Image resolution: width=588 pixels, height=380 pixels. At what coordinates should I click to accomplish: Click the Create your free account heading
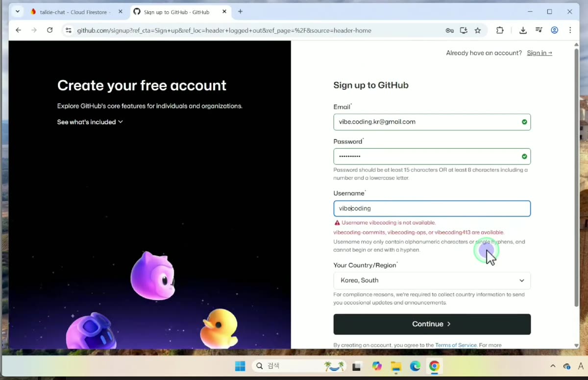pos(142,85)
